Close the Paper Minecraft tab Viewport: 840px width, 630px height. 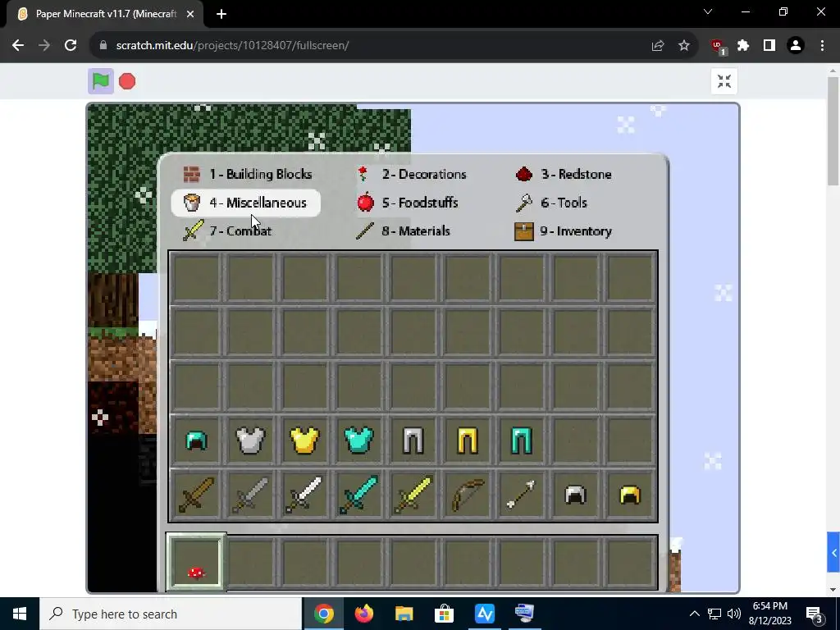tap(190, 14)
